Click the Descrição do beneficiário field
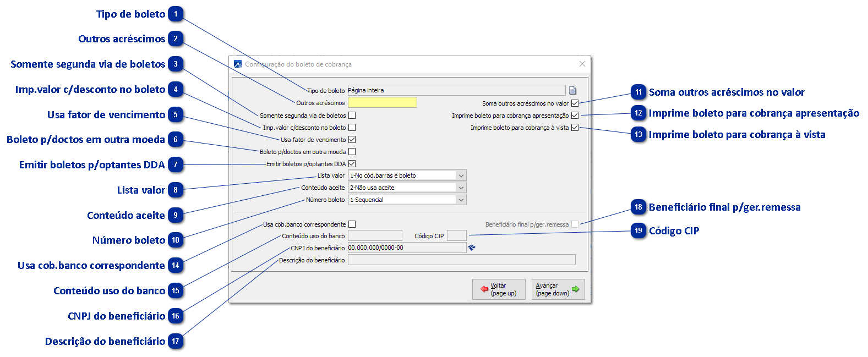 461,260
